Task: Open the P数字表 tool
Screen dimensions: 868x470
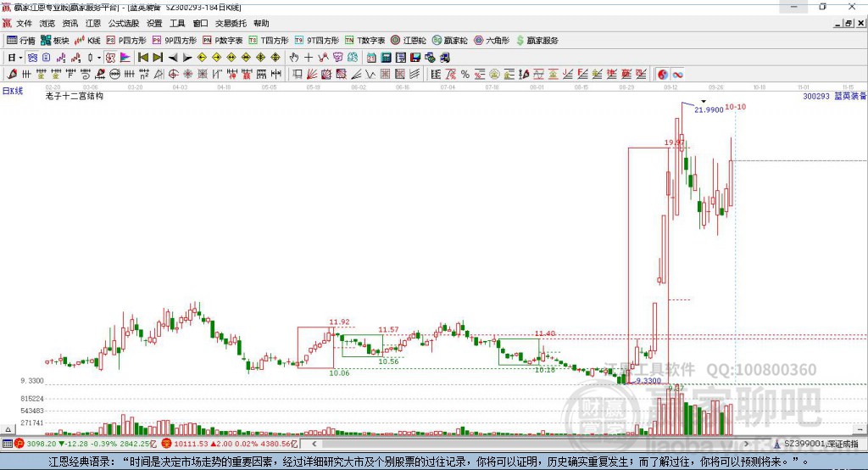Action: 223,41
